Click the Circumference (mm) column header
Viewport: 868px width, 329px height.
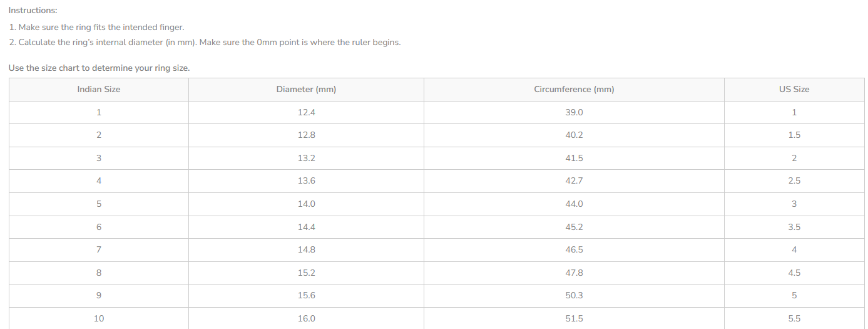coord(574,90)
